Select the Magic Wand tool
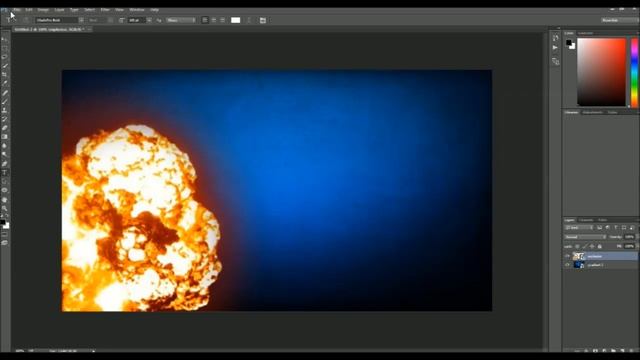The height and width of the screenshot is (360, 640). [x=5, y=66]
